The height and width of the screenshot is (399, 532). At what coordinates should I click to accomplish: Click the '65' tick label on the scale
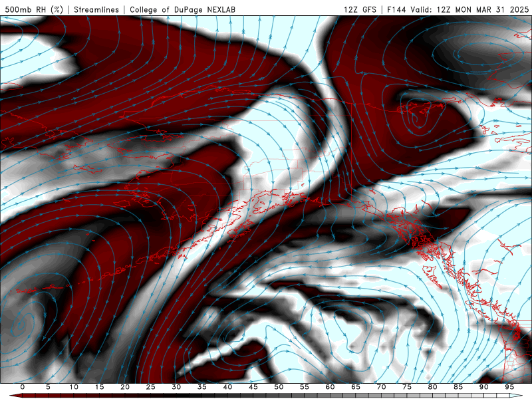[356, 387]
